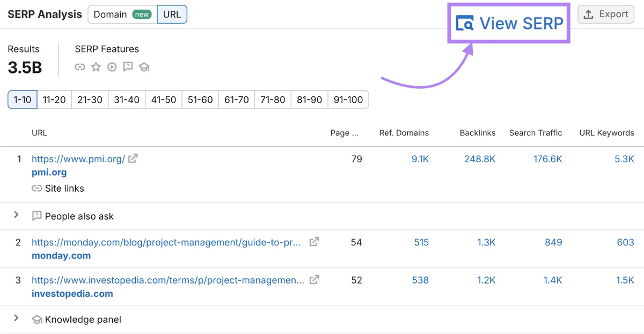Open investopedia.com result external link icon
The image size is (644, 334).
tap(314, 280)
